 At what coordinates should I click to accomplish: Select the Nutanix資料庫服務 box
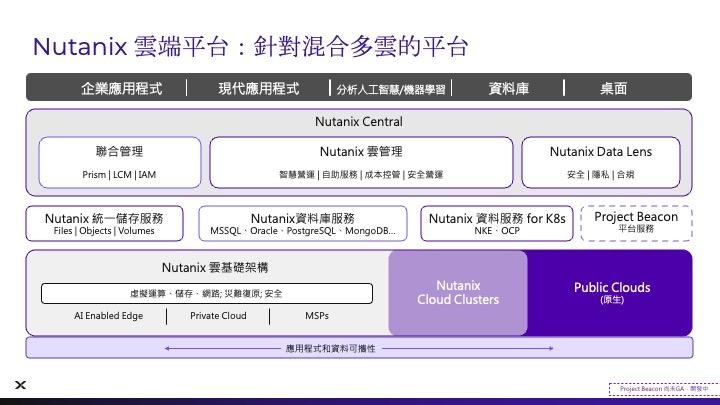point(302,224)
